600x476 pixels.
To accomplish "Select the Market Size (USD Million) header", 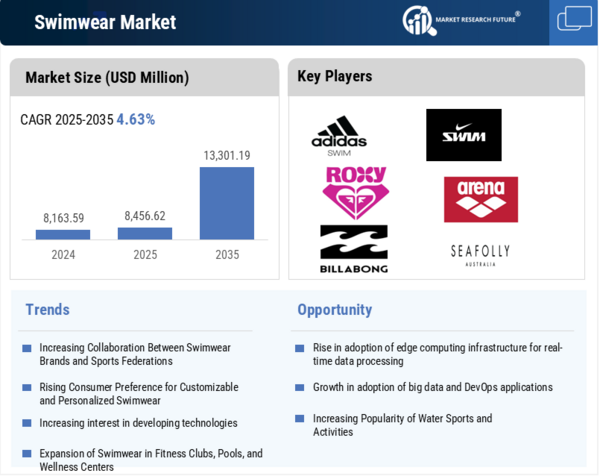I will pos(107,77).
